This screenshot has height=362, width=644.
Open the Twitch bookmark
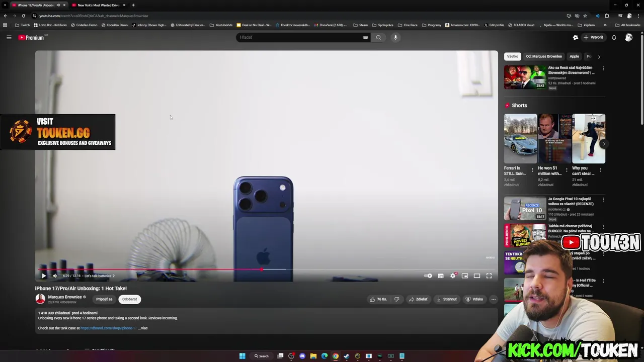22,25
